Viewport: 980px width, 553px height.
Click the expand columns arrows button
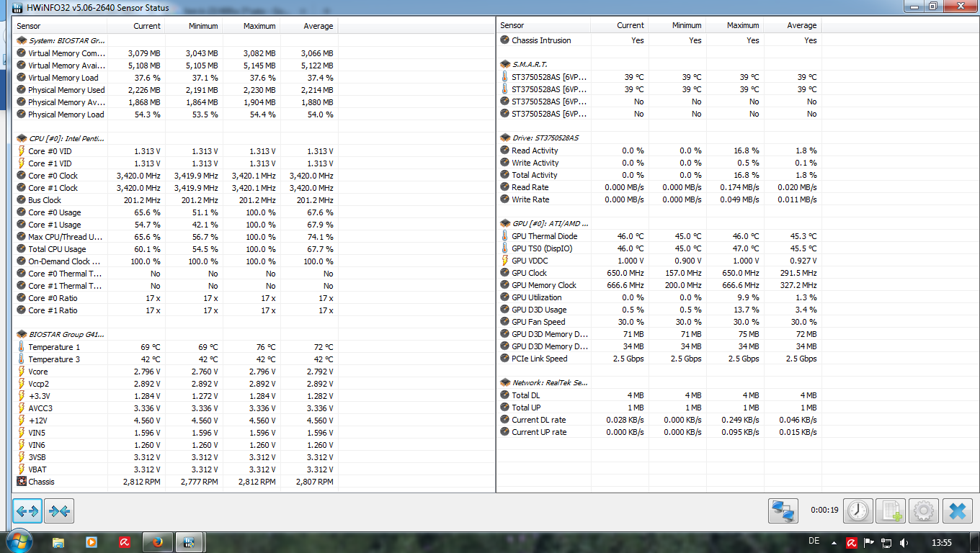[x=27, y=511]
